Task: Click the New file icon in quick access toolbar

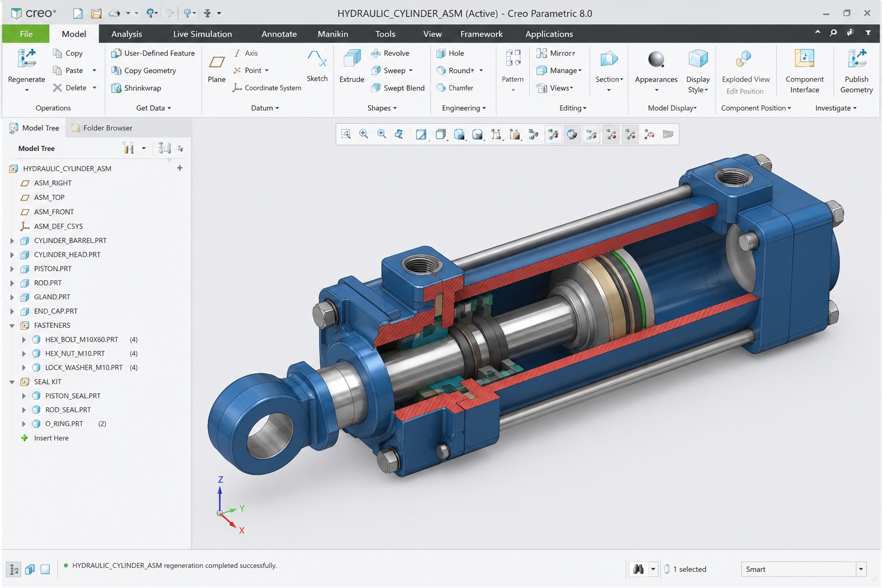Action: pyautogui.click(x=78, y=13)
